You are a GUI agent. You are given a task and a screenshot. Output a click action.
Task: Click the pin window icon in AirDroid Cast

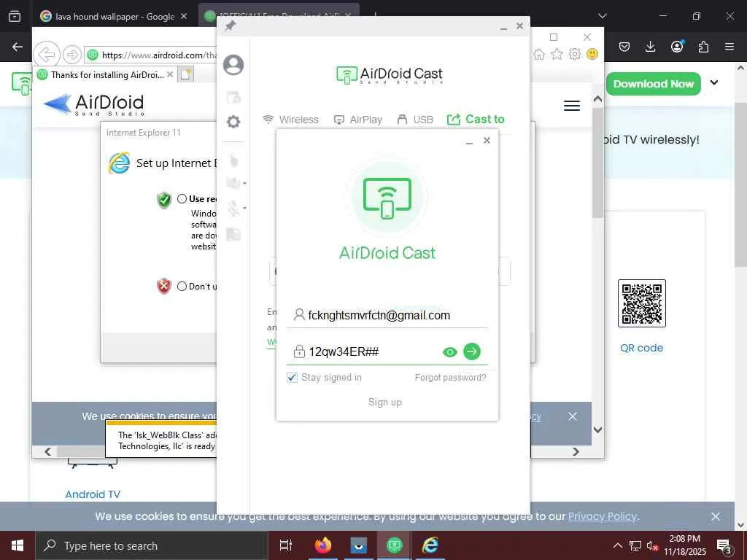tap(230, 26)
